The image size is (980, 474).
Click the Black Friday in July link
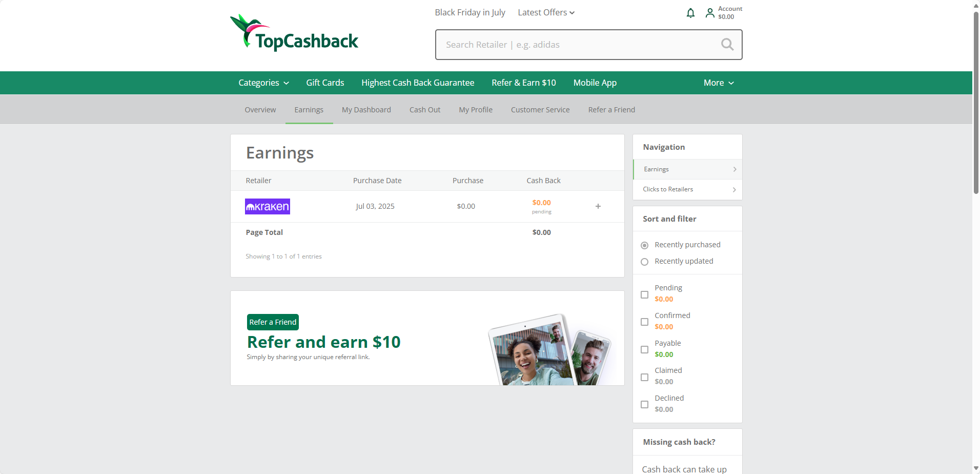click(x=470, y=12)
